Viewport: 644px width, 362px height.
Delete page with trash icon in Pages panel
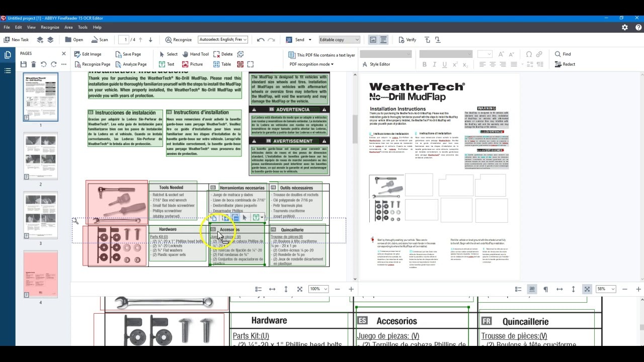[33, 64]
